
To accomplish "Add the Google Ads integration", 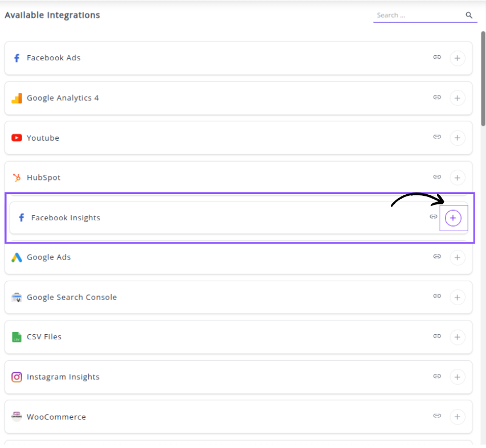I will (x=457, y=257).
